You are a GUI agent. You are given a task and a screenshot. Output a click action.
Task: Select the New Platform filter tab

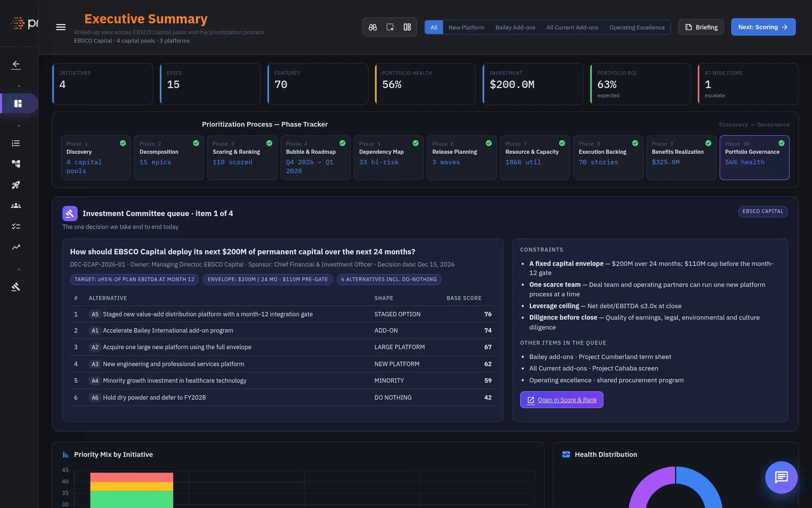point(466,27)
